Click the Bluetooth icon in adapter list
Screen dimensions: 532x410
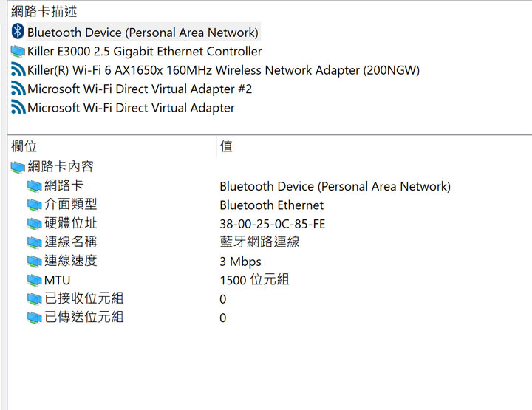(x=18, y=32)
